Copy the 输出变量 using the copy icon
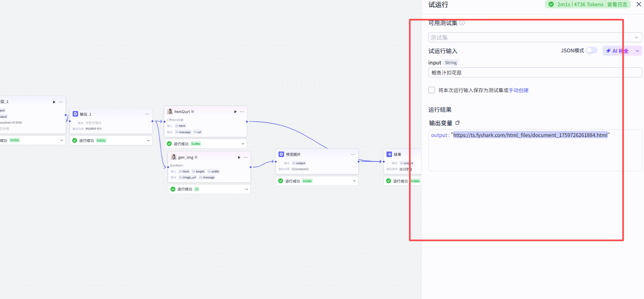The width and height of the screenshot is (644, 299). [457, 123]
